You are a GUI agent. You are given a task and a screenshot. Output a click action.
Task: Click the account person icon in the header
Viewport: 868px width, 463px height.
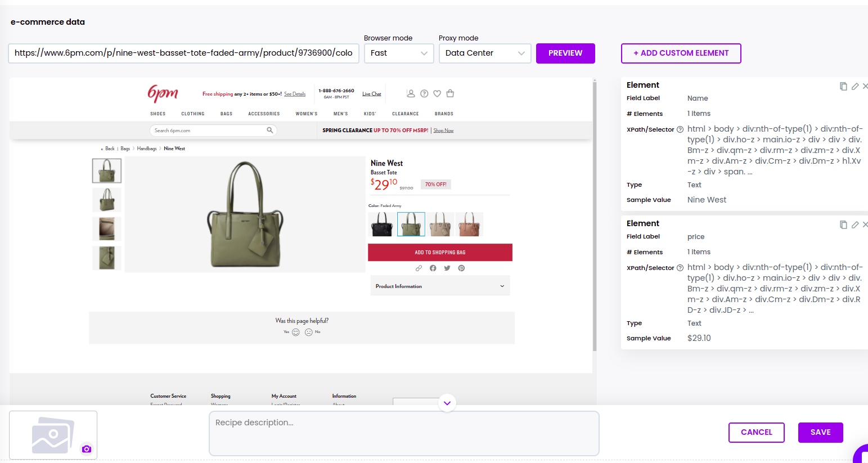coord(411,93)
